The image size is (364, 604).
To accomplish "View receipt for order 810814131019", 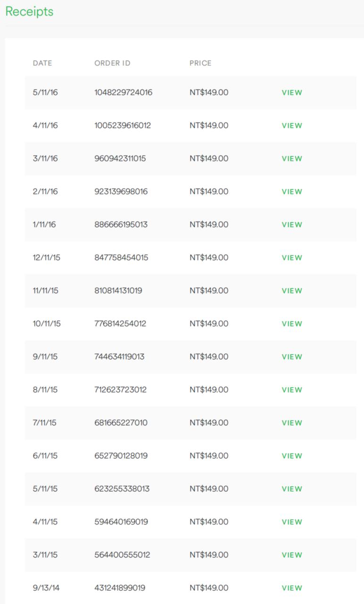I will 292,291.
